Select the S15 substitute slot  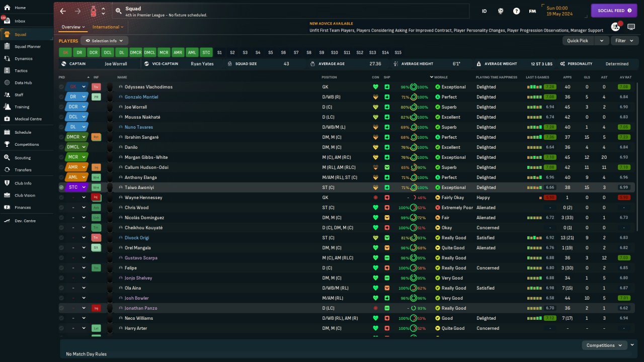tap(398, 52)
